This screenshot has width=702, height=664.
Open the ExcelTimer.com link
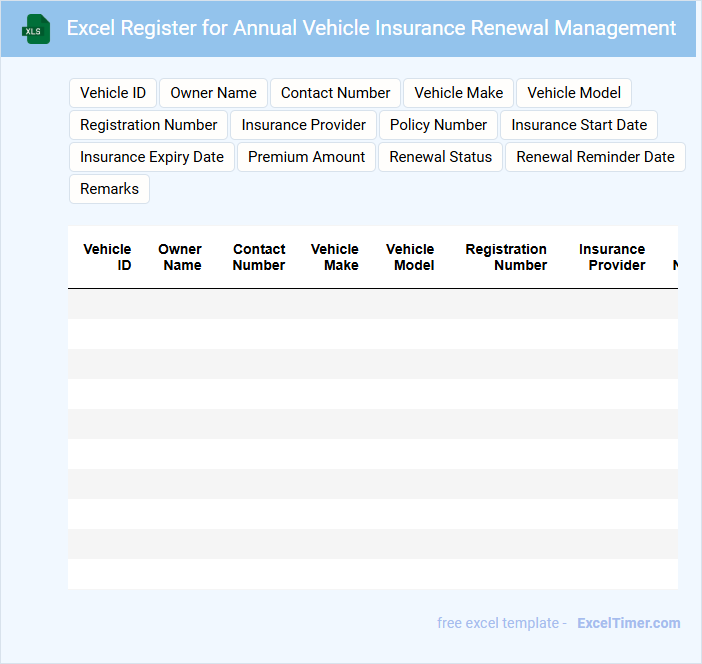pyautogui.click(x=628, y=623)
